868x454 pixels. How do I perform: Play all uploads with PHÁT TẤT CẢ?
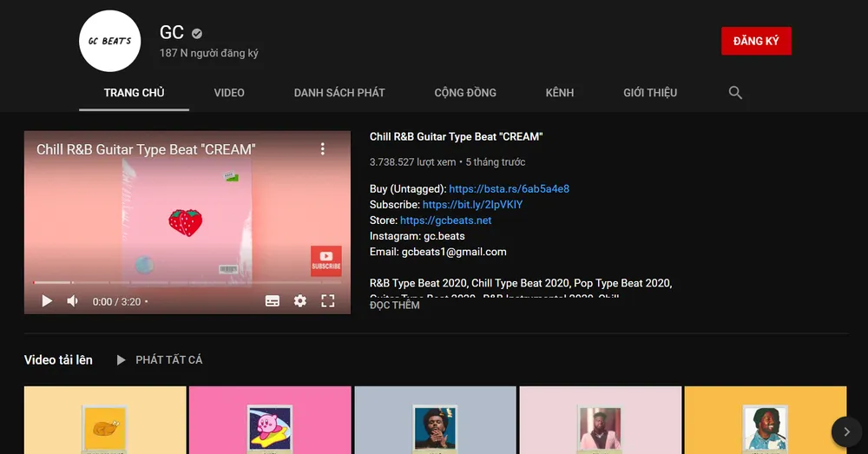coord(160,360)
